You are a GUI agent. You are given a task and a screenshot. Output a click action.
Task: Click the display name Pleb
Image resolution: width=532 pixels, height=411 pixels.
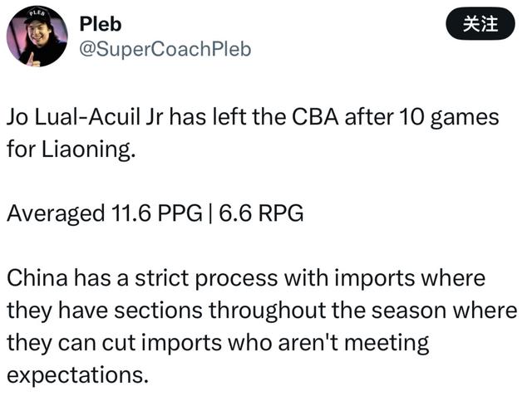pos(100,24)
